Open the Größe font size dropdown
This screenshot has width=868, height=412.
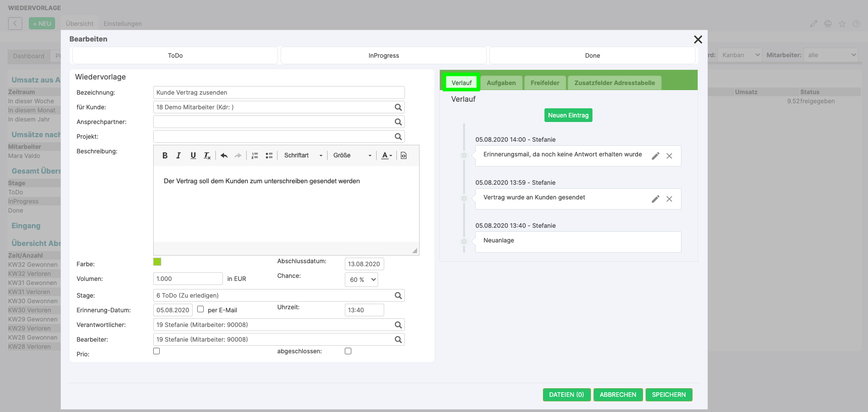click(352, 155)
